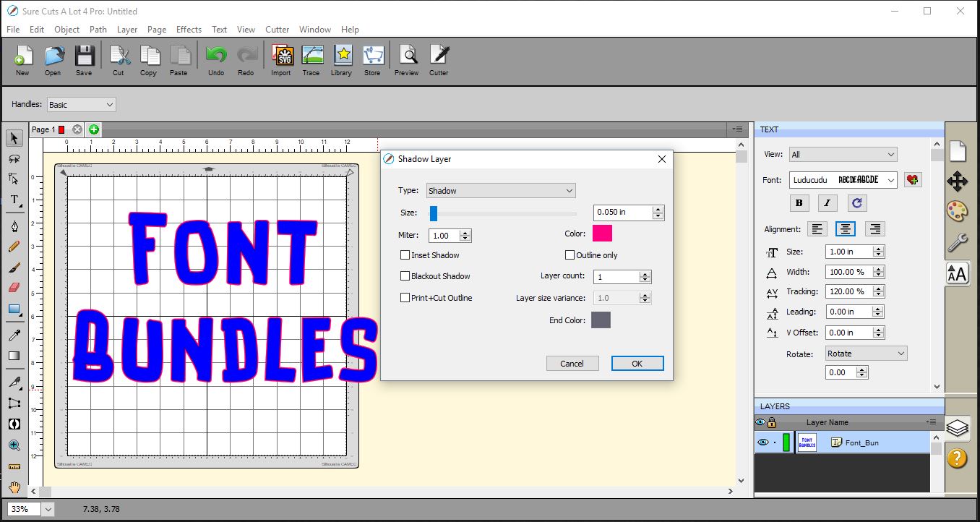Set text alignment to right
The image size is (980, 522).
875,229
